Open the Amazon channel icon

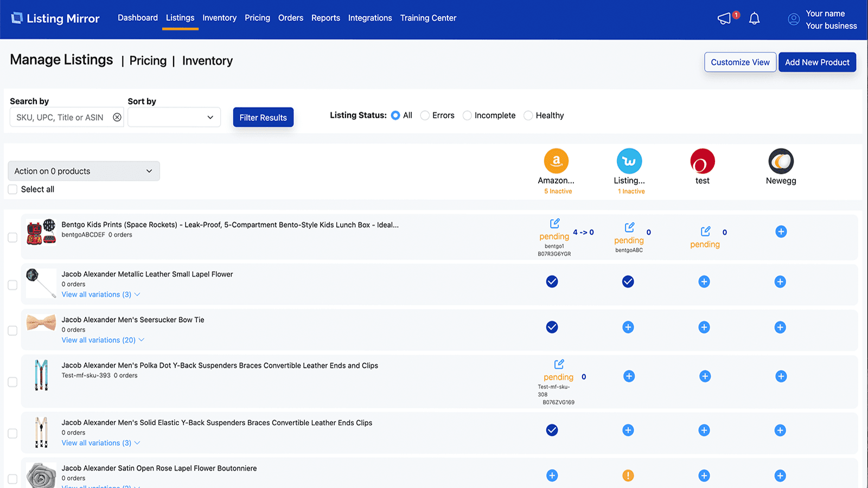click(x=556, y=161)
